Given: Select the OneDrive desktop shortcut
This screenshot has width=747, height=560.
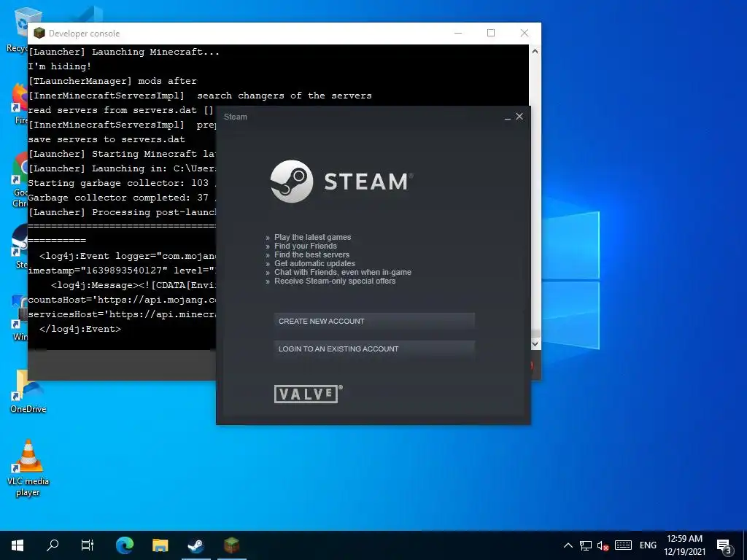Looking at the screenshot, I should click(x=28, y=392).
